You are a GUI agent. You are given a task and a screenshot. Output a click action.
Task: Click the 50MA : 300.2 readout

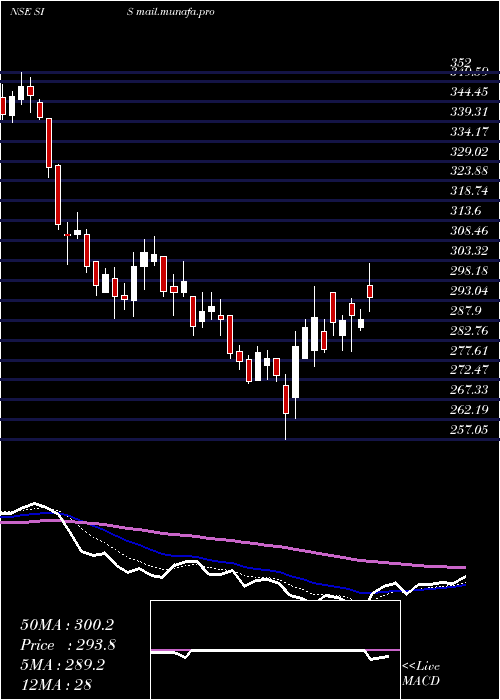coord(67,625)
